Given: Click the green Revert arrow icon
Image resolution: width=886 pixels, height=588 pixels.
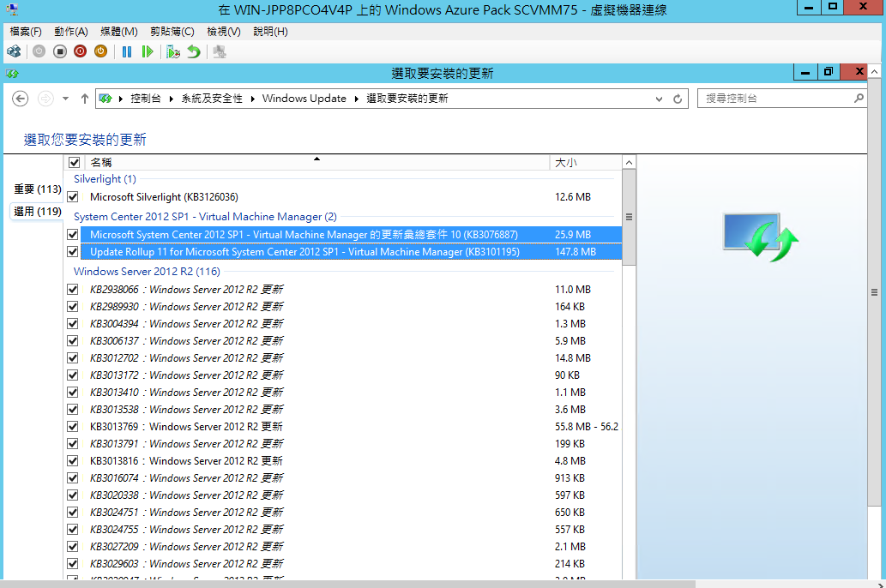Looking at the screenshot, I should click(x=194, y=52).
